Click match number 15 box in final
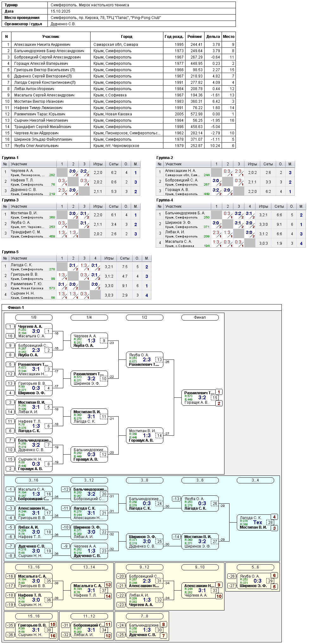The height and width of the screenshot is (644, 309). point(215,398)
